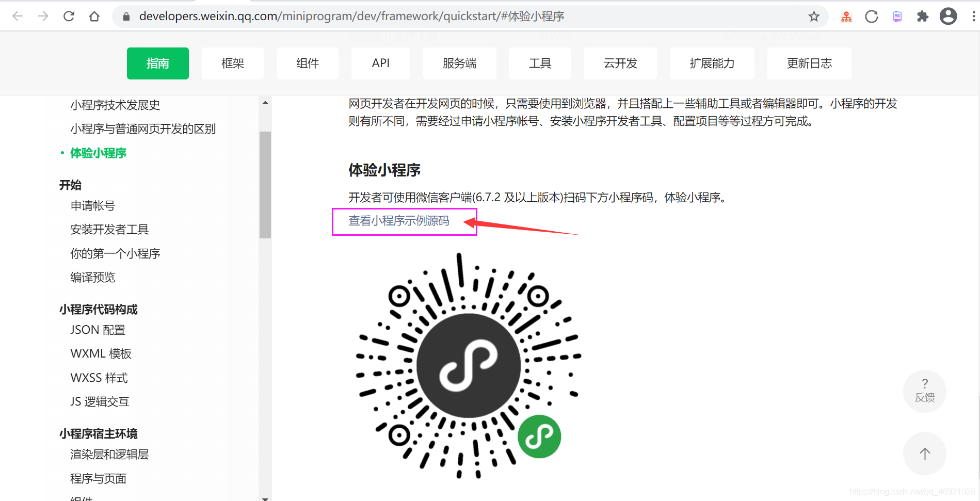This screenshot has width=980, height=501.
Task: Open the WXML 模板 sidebar entry
Action: (101, 354)
